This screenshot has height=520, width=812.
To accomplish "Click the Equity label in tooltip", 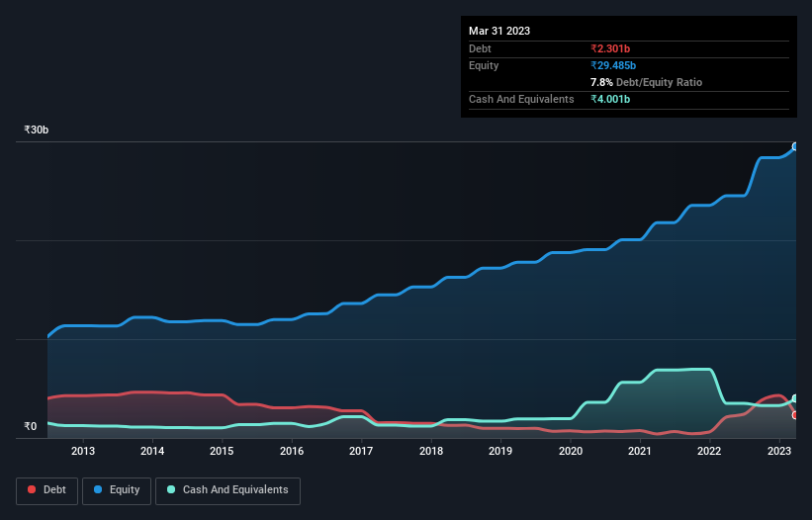I will (x=484, y=65).
